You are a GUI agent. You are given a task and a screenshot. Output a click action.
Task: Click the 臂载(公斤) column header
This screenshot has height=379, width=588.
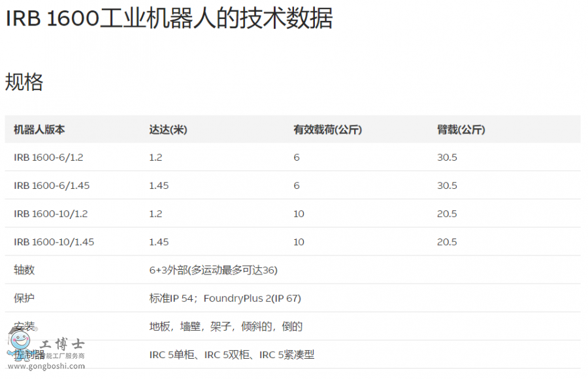pyautogui.click(x=461, y=129)
